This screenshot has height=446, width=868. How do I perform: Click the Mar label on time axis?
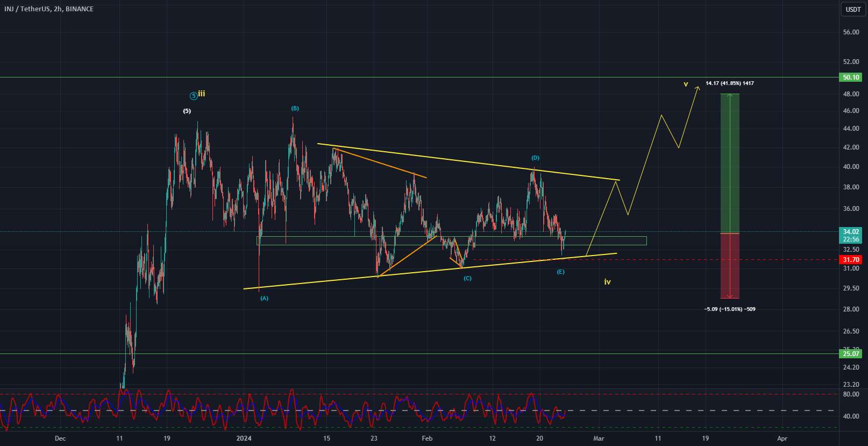599,438
